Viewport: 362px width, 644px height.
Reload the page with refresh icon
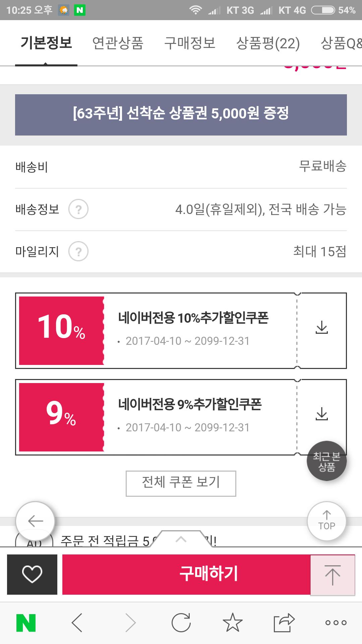181,623
